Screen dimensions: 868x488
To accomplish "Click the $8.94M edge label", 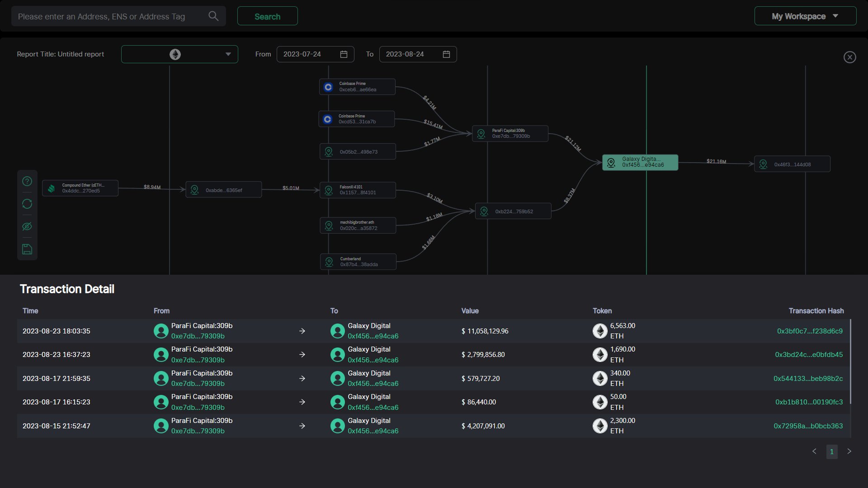I will pos(152,187).
